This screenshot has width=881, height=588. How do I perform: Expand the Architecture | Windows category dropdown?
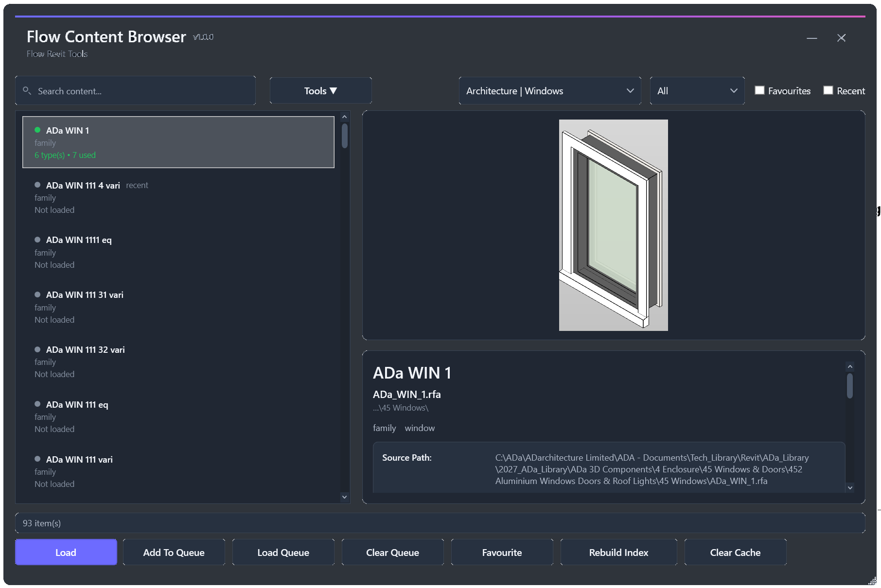pyautogui.click(x=550, y=90)
